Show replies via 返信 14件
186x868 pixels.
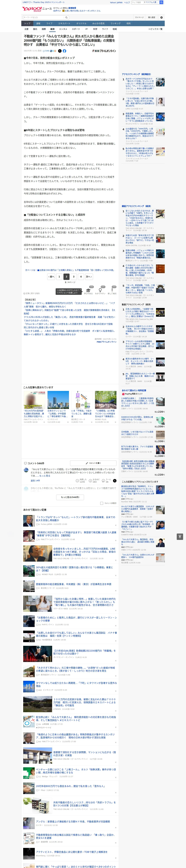click(35, 480)
